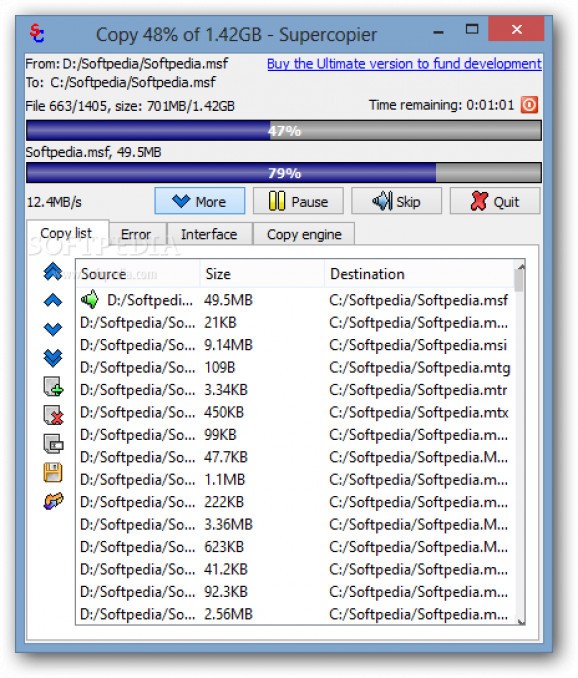Open the Copy engine tab
The height and width of the screenshot is (678, 578).
point(304,234)
